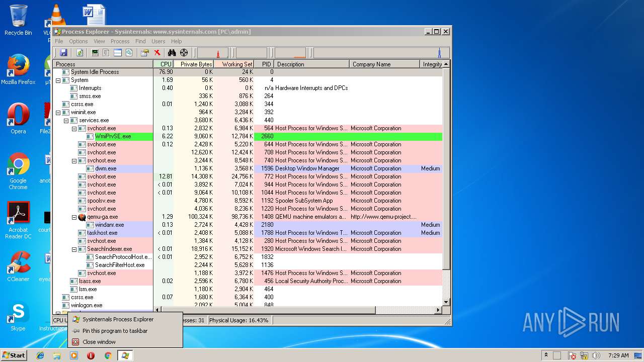Open the Find menu

coord(140,41)
